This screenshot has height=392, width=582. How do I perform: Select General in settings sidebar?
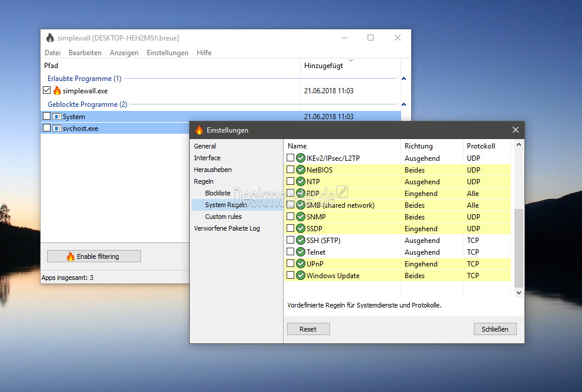click(205, 146)
